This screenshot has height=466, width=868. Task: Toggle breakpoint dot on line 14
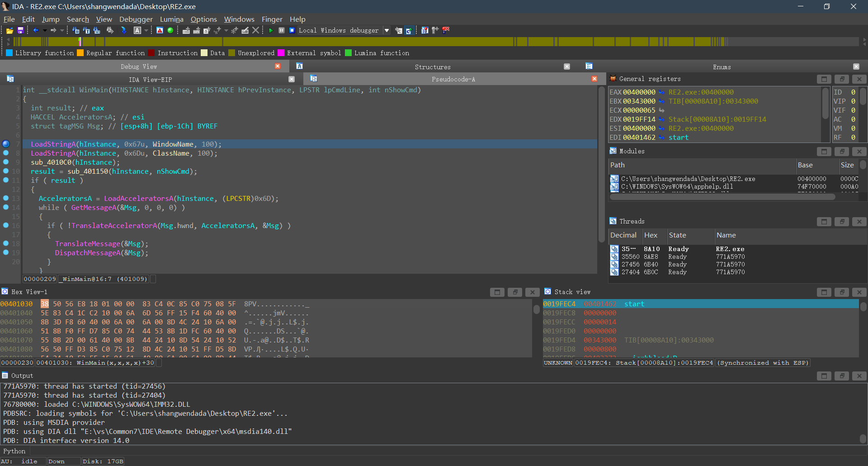(x=6, y=207)
